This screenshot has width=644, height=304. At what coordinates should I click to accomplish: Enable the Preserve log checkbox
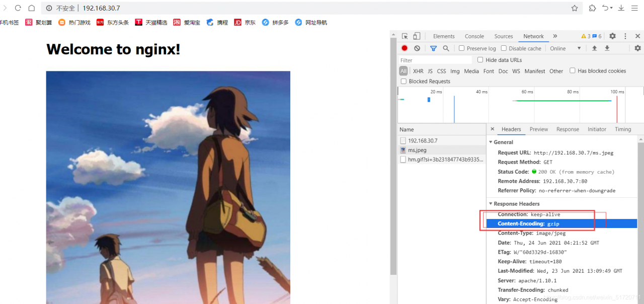click(462, 48)
